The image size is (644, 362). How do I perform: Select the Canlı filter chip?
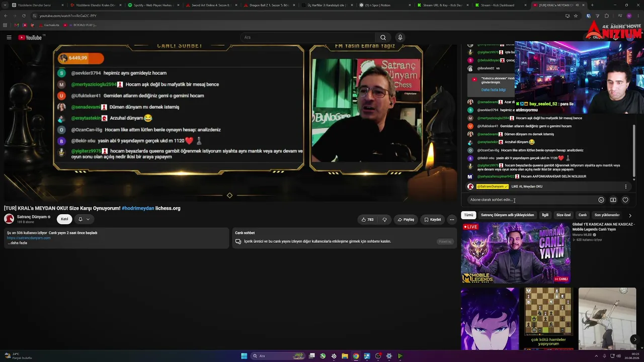(583, 215)
